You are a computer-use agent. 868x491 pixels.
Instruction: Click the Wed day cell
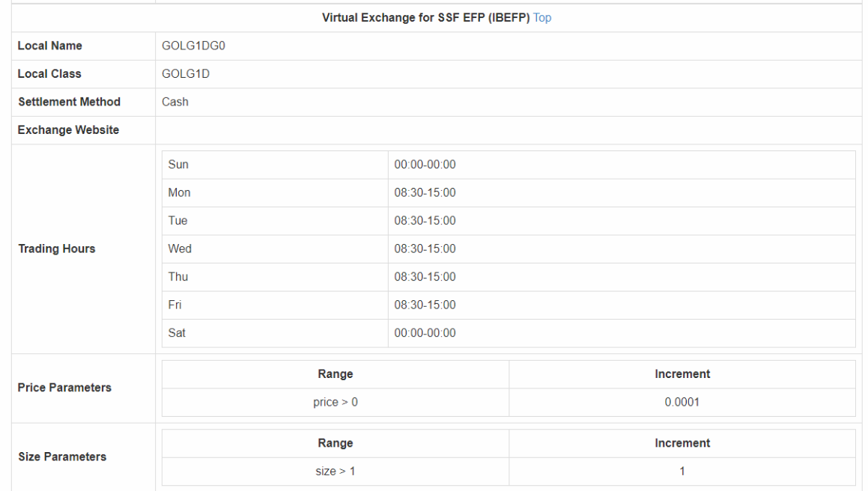(180, 248)
